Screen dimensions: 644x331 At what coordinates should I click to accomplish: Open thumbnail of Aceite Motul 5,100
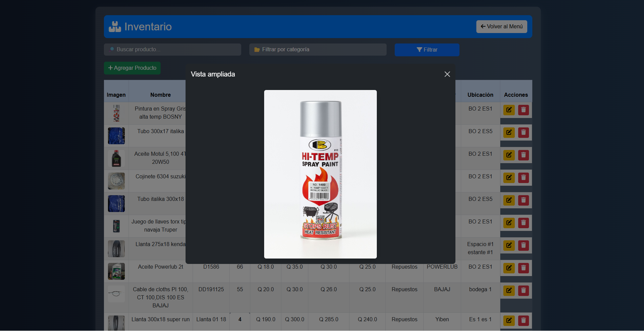(x=116, y=158)
